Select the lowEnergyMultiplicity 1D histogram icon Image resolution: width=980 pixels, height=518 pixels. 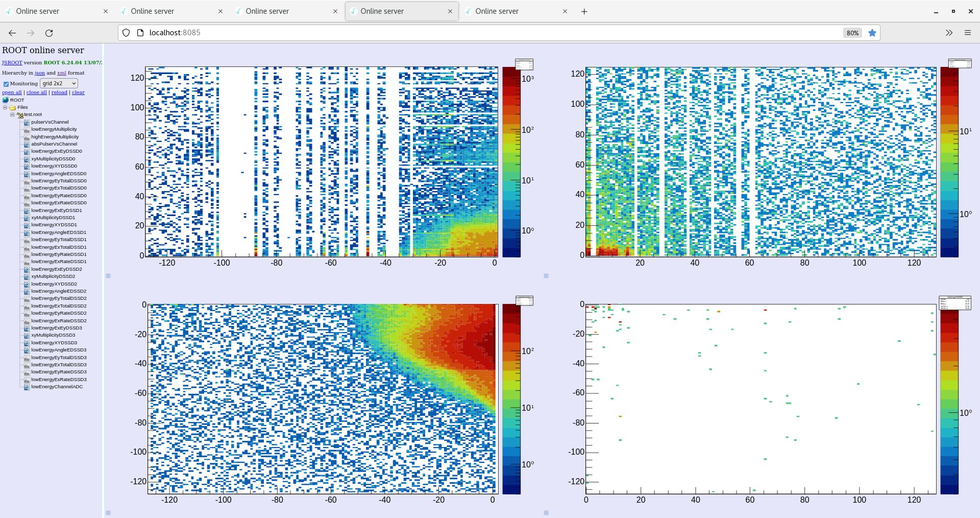pyautogui.click(x=26, y=129)
